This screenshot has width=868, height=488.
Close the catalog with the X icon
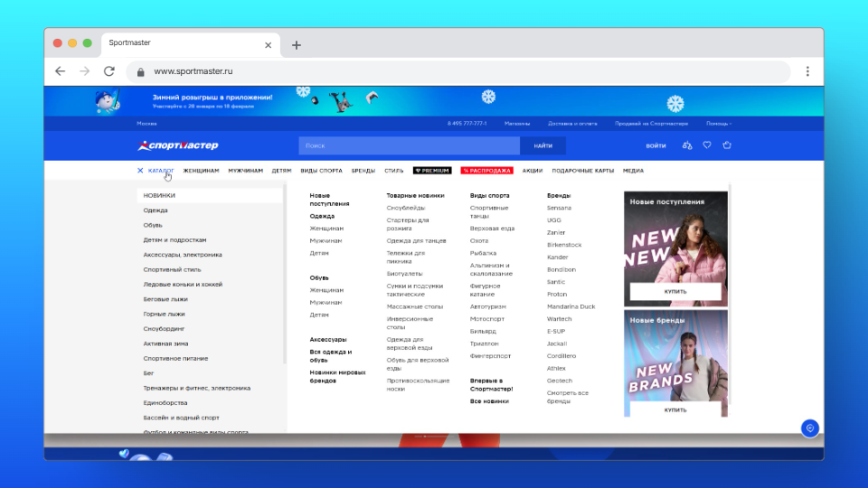(x=140, y=171)
